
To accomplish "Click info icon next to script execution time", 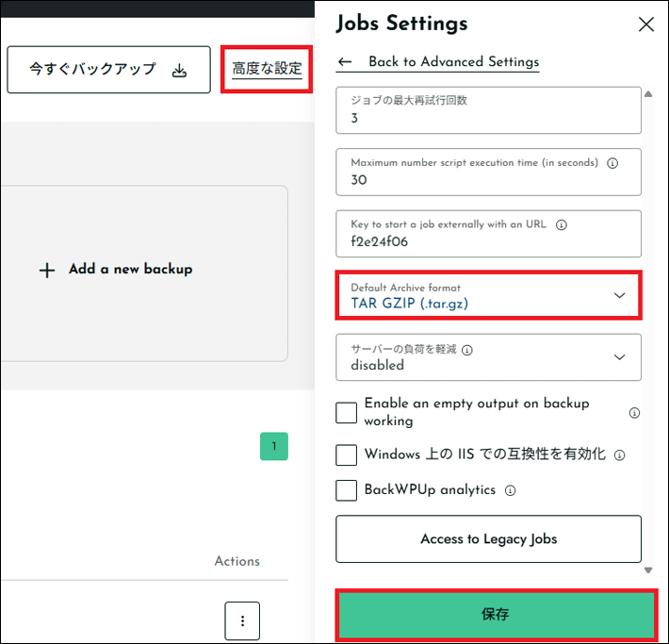I will 612,163.
